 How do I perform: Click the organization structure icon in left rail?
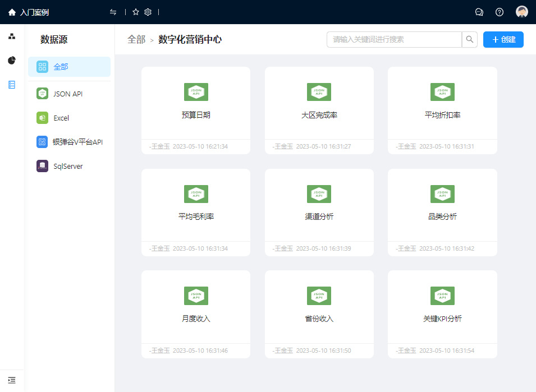click(x=12, y=36)
